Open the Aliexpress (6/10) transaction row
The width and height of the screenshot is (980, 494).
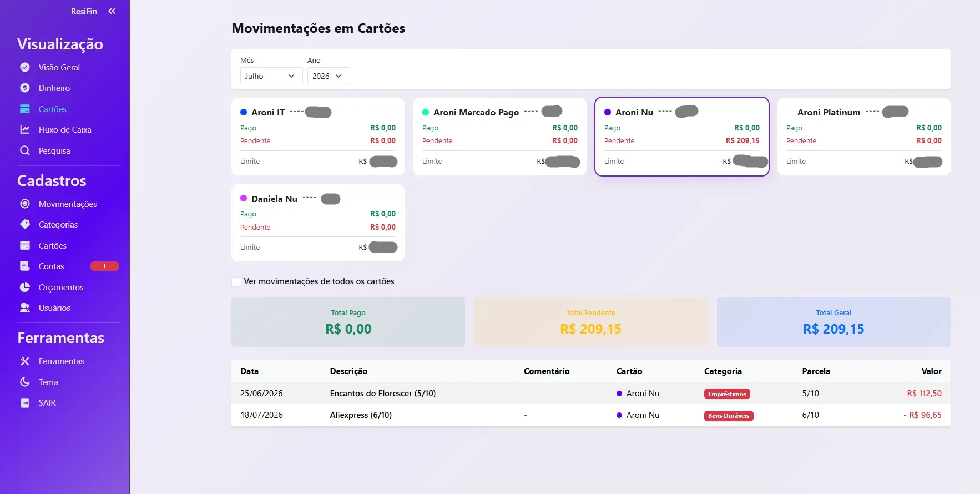591,415
